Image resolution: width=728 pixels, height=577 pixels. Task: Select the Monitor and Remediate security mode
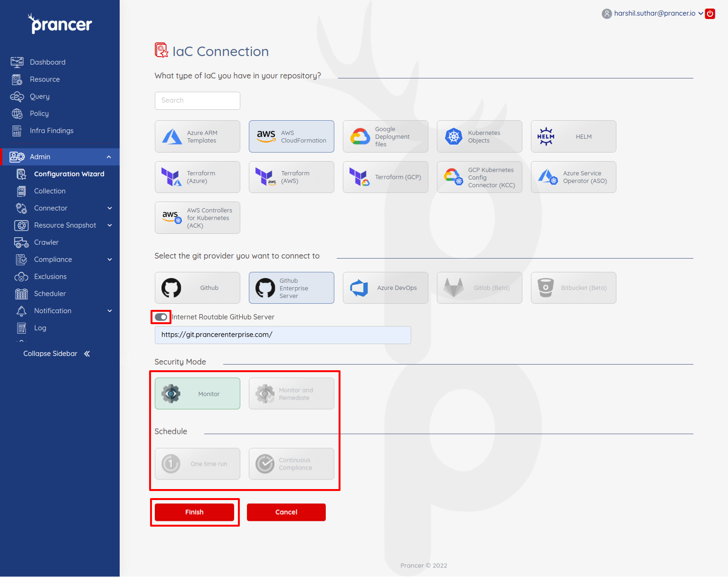click(292, 394)
